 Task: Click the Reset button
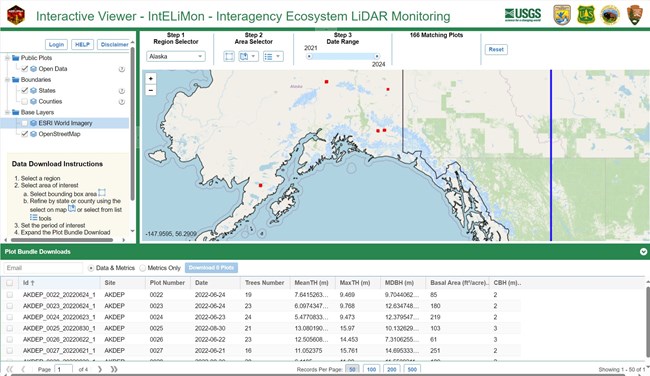click(x=496, y=49)
